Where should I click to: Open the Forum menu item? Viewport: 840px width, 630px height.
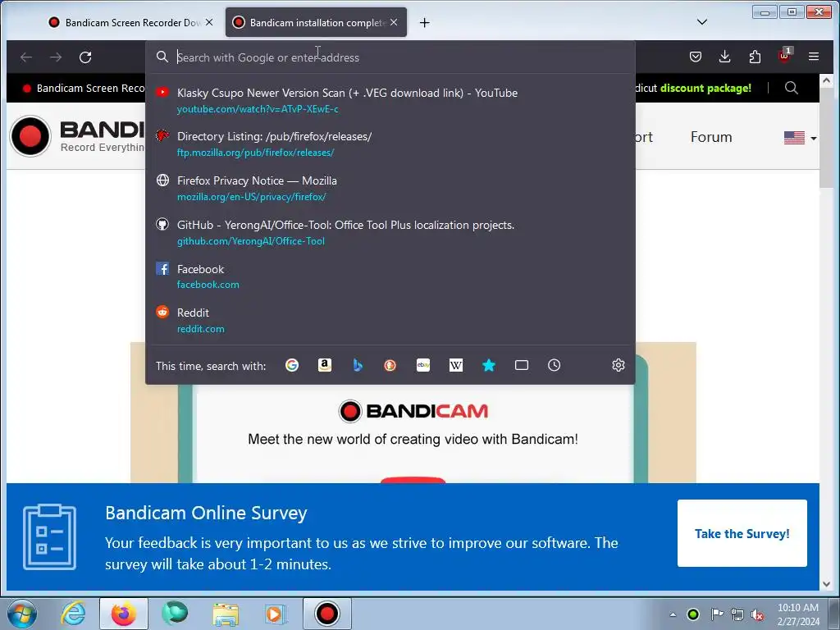point(711,137)
